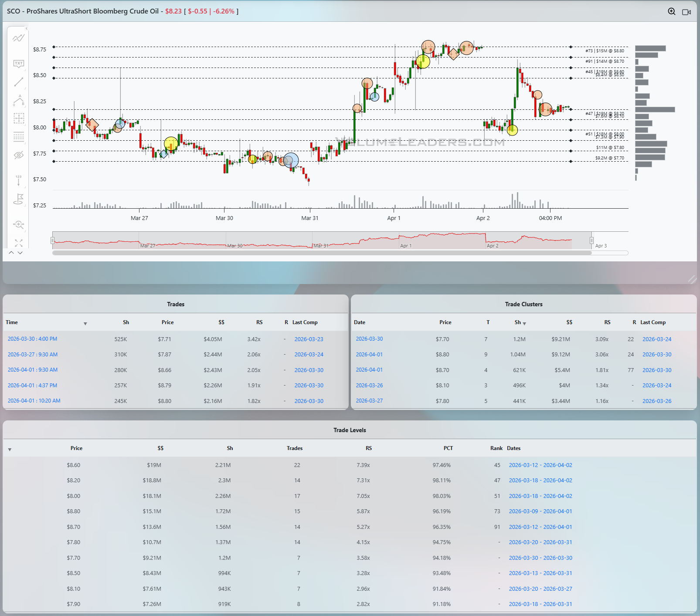Open trade 2026-03-30 : 4:00 PM
The image size is (700, 616).
(32, 339)
